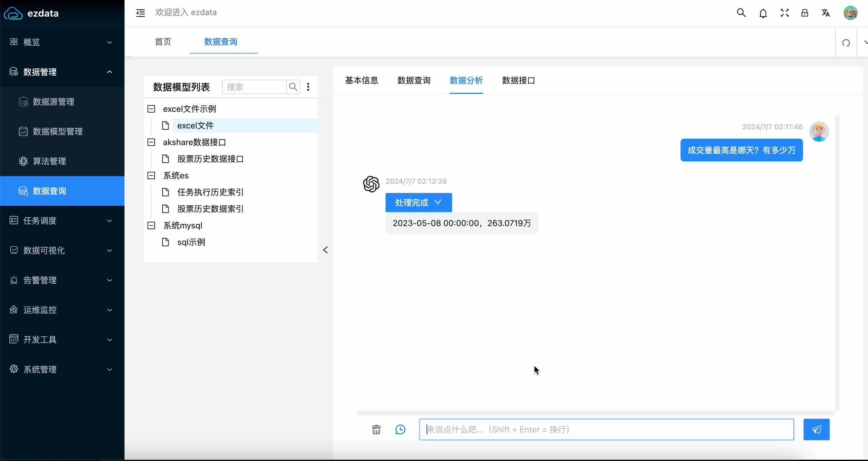This screenshot has width=868, height=461.
Task: Expand 处理完成 result details dropdown
Action: pyautogui.click(x=439, y=202)
